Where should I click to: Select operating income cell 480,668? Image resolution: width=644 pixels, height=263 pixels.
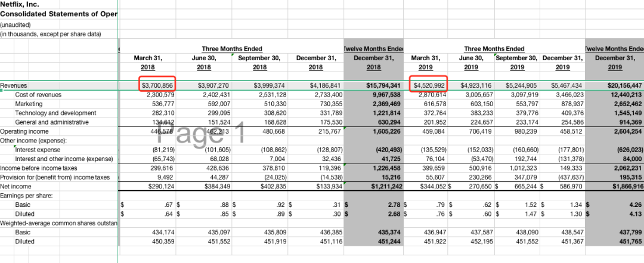click(x=275, y=131)
